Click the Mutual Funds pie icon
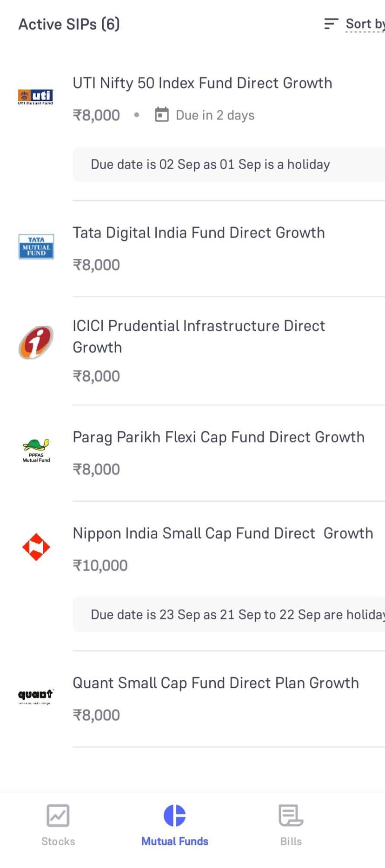This screenshot has width=385, height=868. click(175, 815)
